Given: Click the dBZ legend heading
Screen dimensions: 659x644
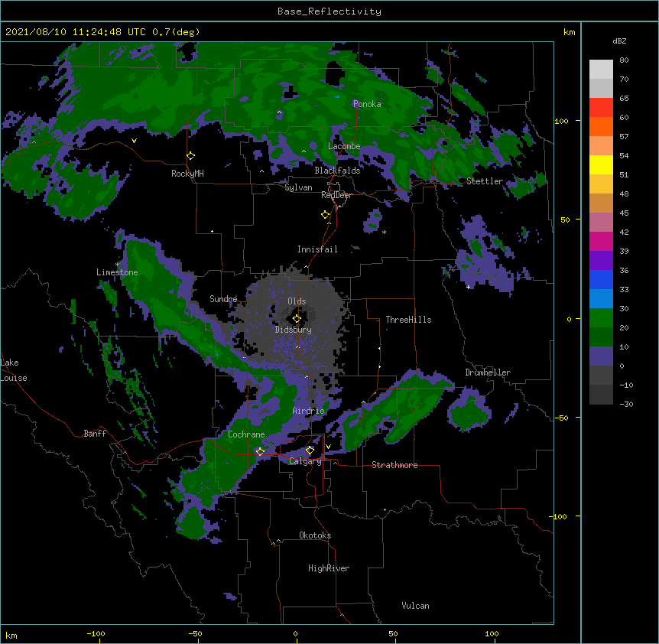Looking at the screenshot, I should tap(619, 41).
